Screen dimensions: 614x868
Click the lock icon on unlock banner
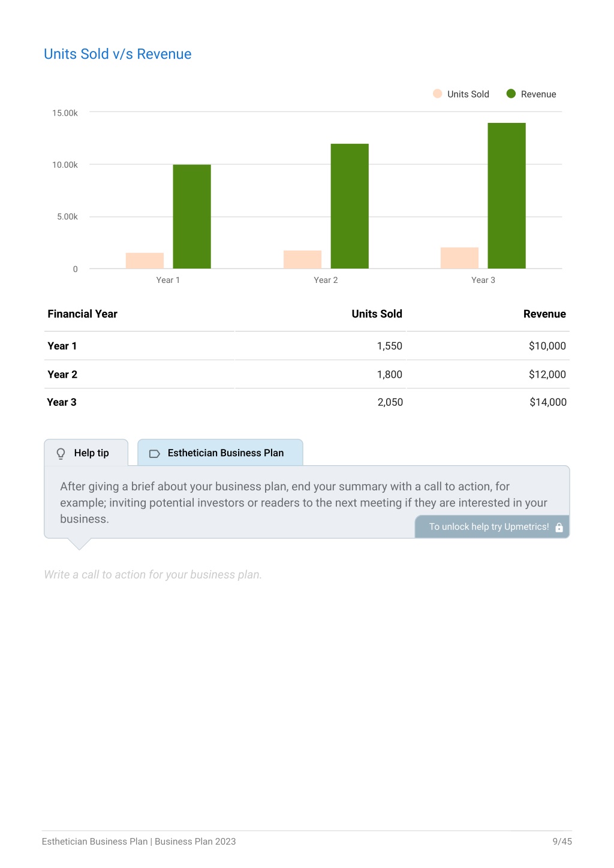click(559, 528)
